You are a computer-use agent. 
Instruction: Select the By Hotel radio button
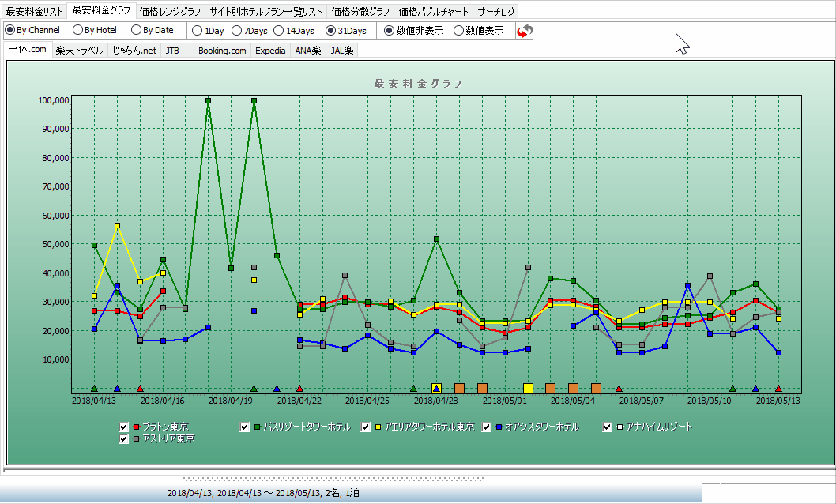tap(77, 31)
